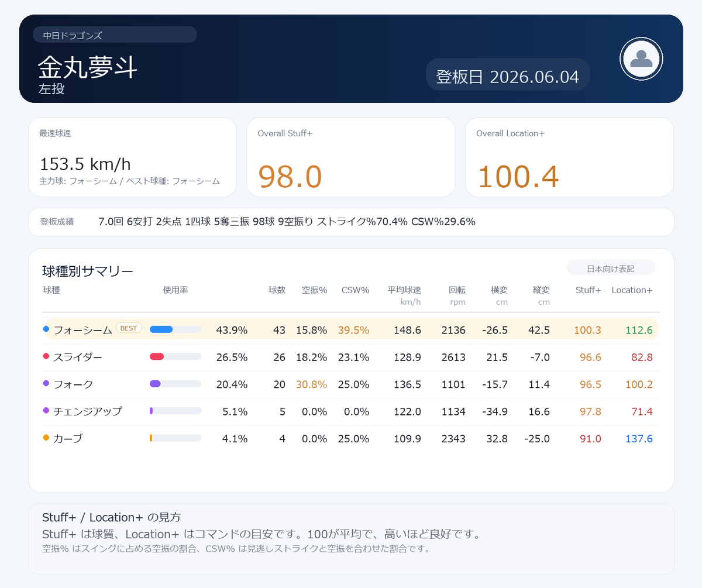Click カーブ Location+ value 137.6
Image resolution: width=702 pixels, height=588 pixels.
tap(639, 438)
